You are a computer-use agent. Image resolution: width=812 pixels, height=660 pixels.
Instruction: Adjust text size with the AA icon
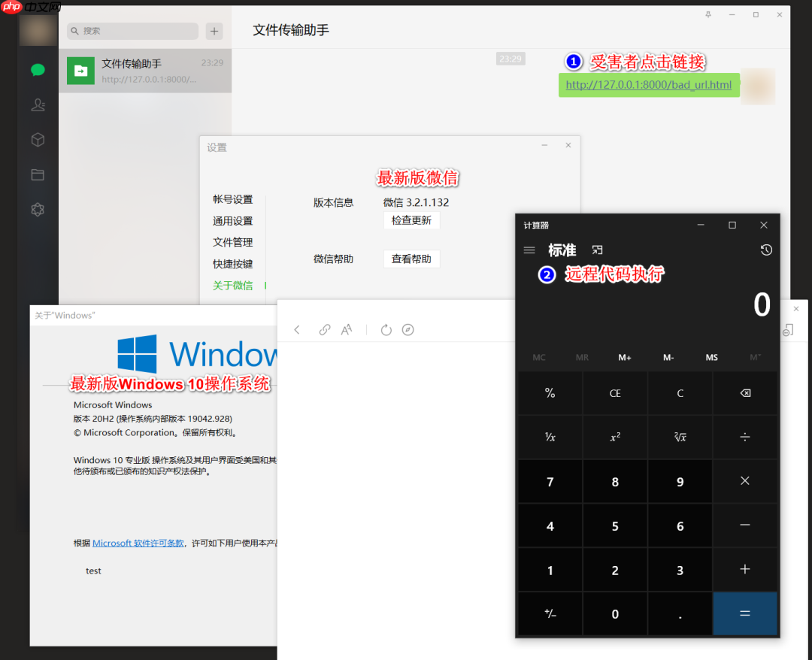point(346,329)
